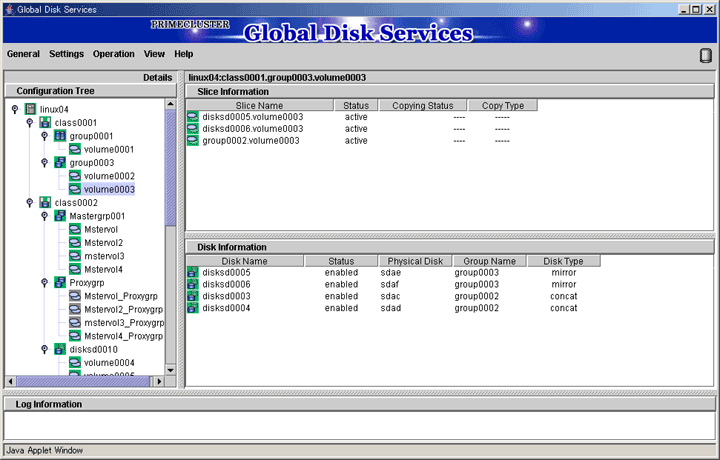Viewport: 720px width, 460px height.
Task: Click the Group Name column header
Action: (489, 261)
